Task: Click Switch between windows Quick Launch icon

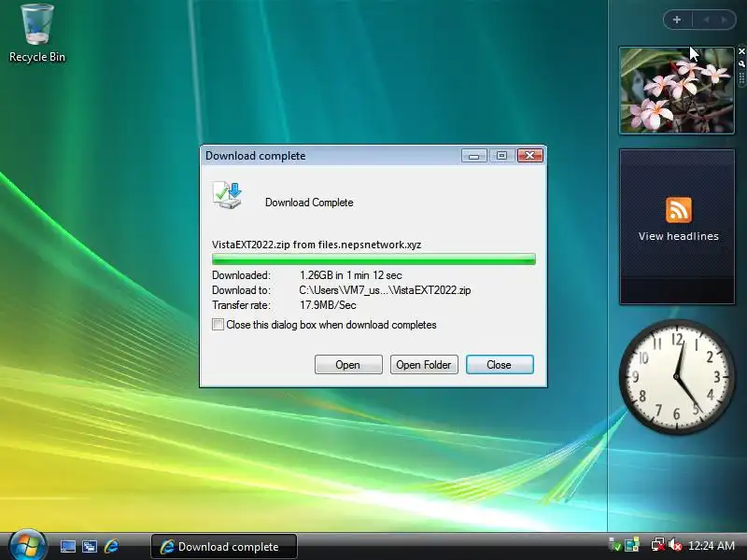Action: (90, 546)
